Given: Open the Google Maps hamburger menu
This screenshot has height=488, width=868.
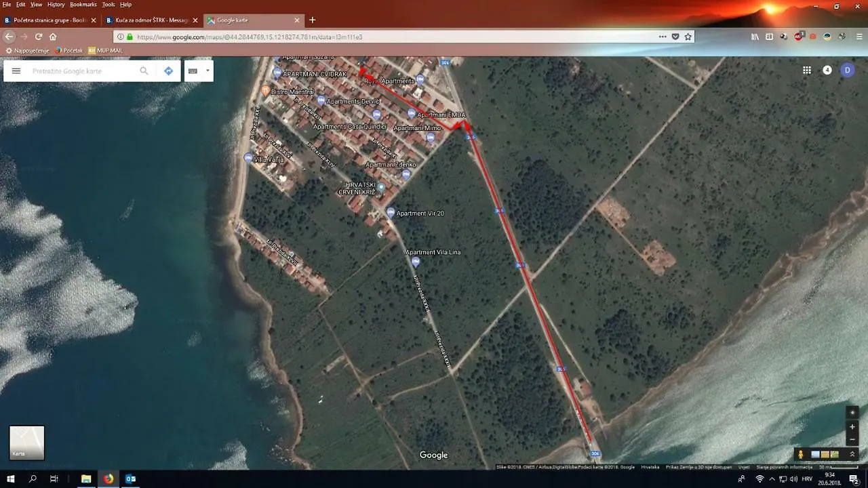Looking at the screenshot, I should pyautogui.click(x=16, y=70).
